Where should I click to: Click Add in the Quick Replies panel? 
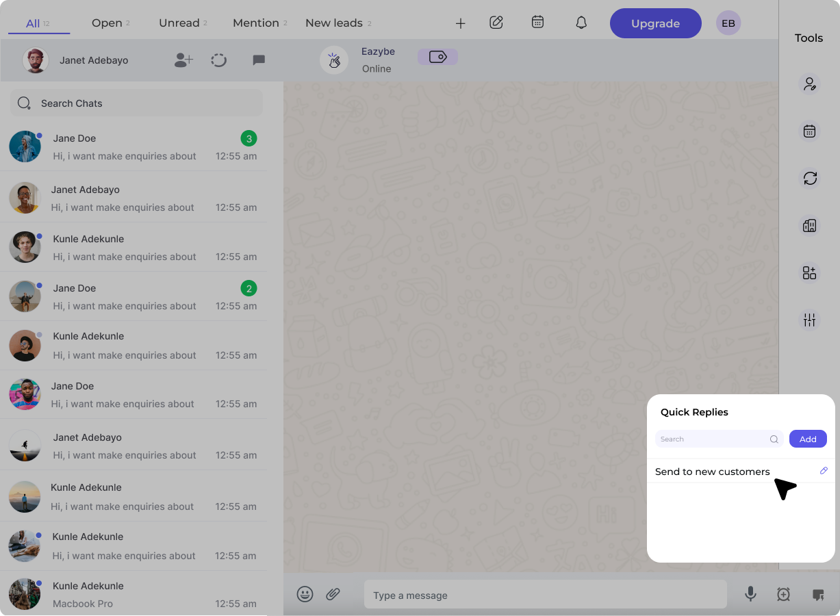[808, 439]
